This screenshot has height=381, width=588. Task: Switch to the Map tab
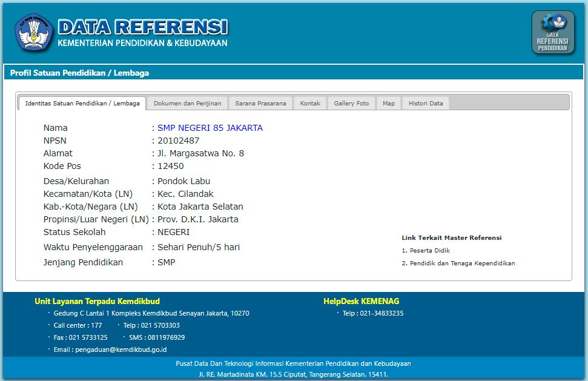coord(389,104)
